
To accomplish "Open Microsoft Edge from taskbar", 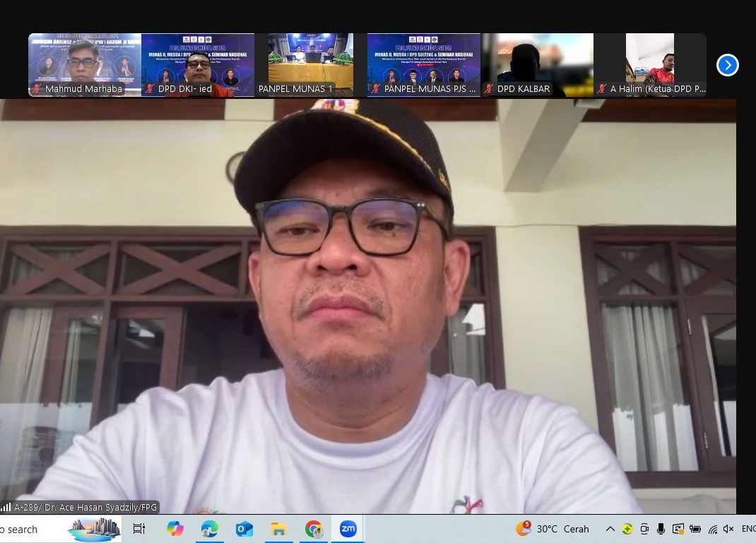I will (209, 529).
